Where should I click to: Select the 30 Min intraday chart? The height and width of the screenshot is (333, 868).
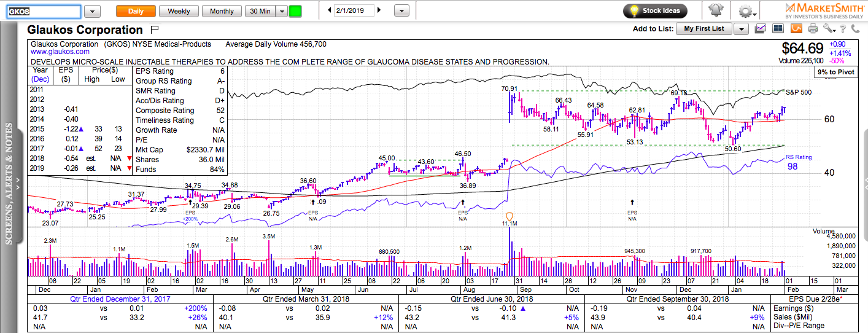[x=259, y=11]
